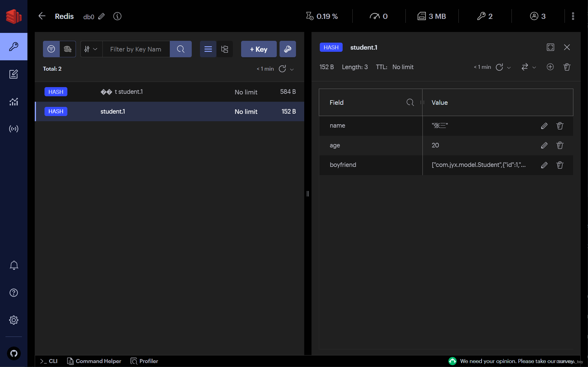Click the total keys 2 indicator
Screen dimensions: 588x367
[485, 16]
